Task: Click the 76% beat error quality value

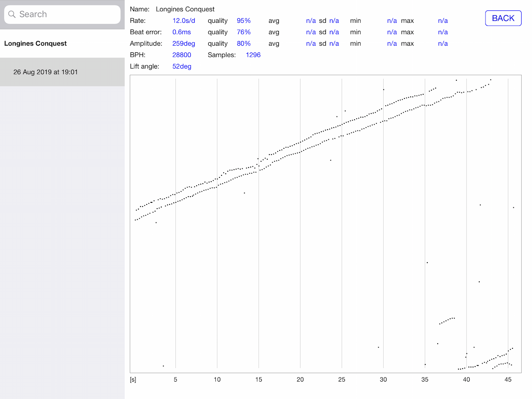Action: (244, 32)
